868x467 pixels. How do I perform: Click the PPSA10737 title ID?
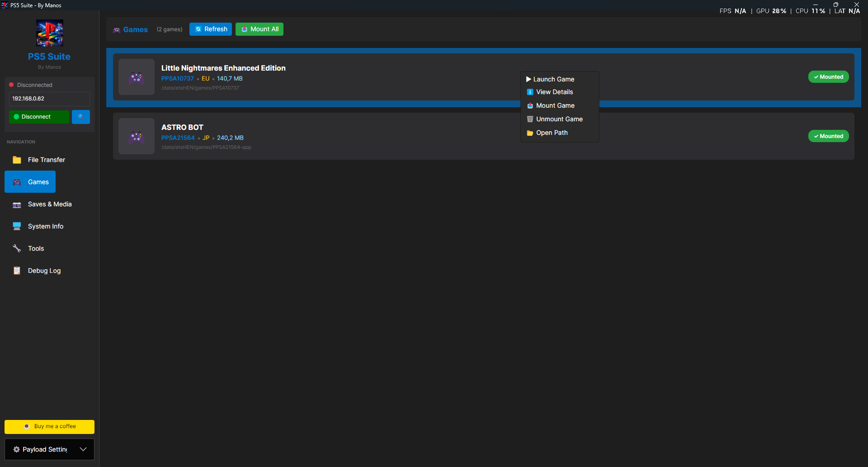[178, 79]
